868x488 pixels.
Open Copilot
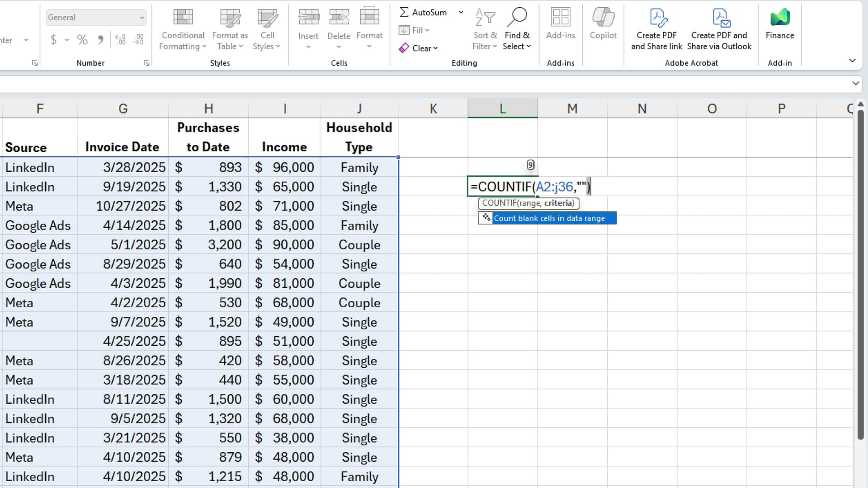pyautogui.click(x=603, y=25)
